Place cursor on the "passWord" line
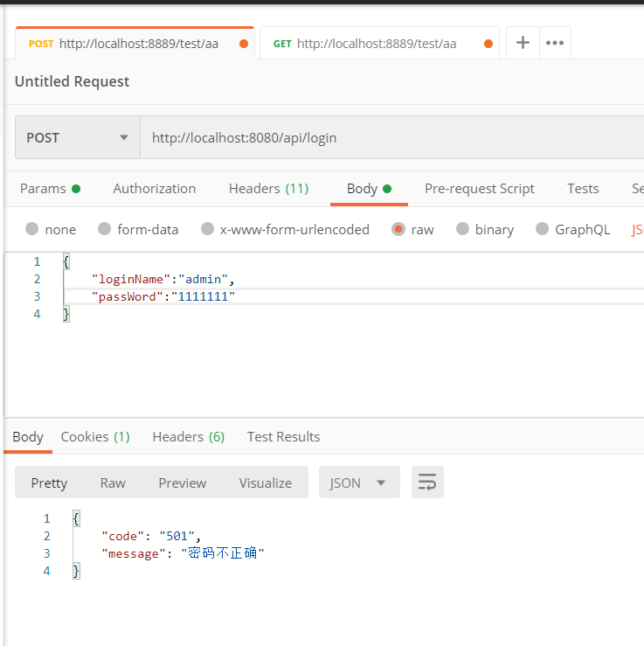644x646 pixels. 163,296
